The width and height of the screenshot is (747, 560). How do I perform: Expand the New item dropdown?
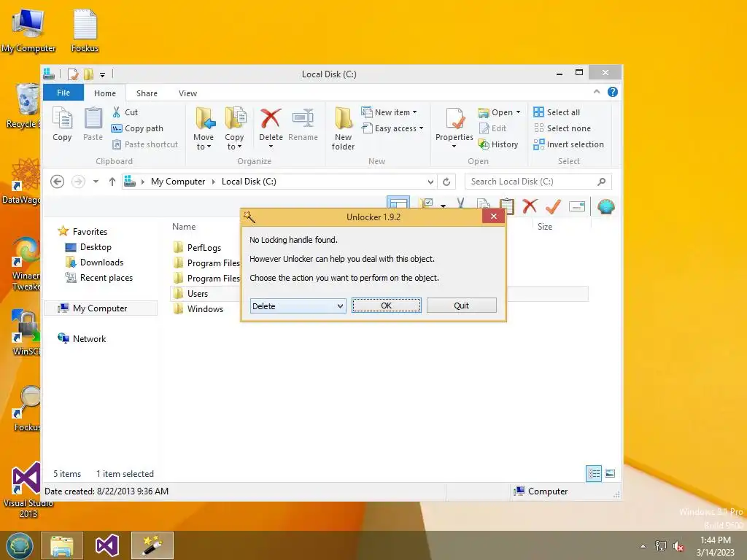coord(414,112)
